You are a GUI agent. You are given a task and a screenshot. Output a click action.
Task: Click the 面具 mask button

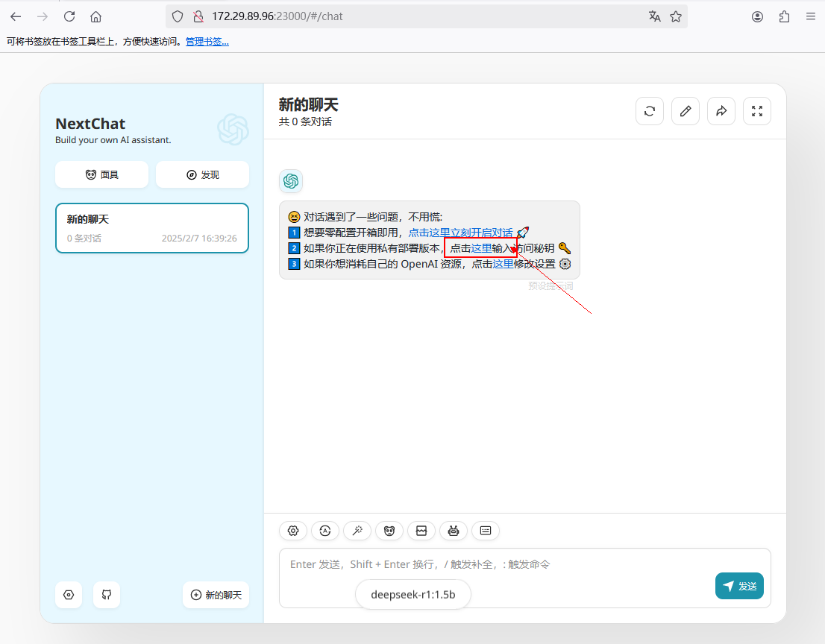(x=102, y=174)
